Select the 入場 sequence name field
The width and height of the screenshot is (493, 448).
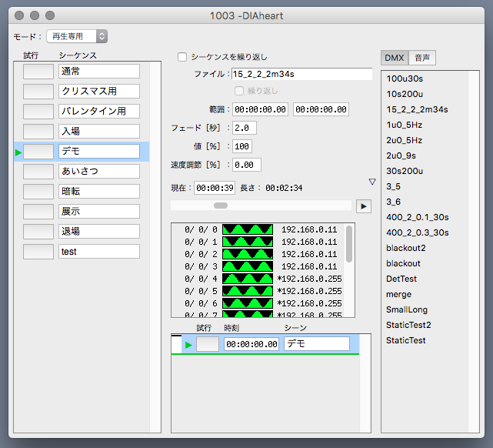pos(99,131)
